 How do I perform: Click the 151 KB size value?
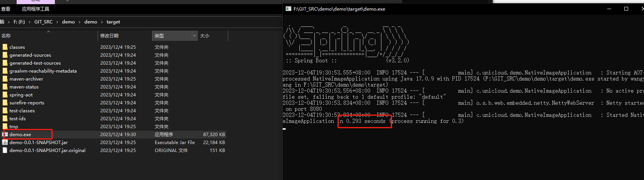pos(217,151)
